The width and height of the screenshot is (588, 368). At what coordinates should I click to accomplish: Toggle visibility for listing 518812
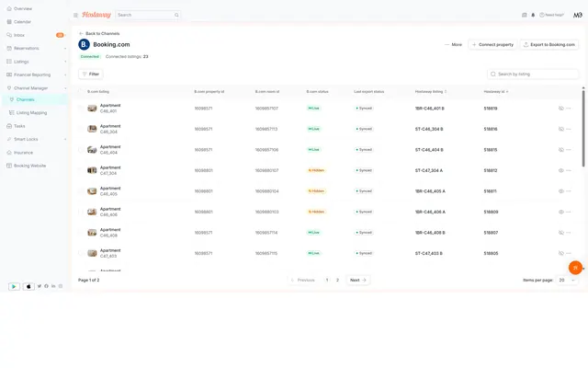coord(561,170)
